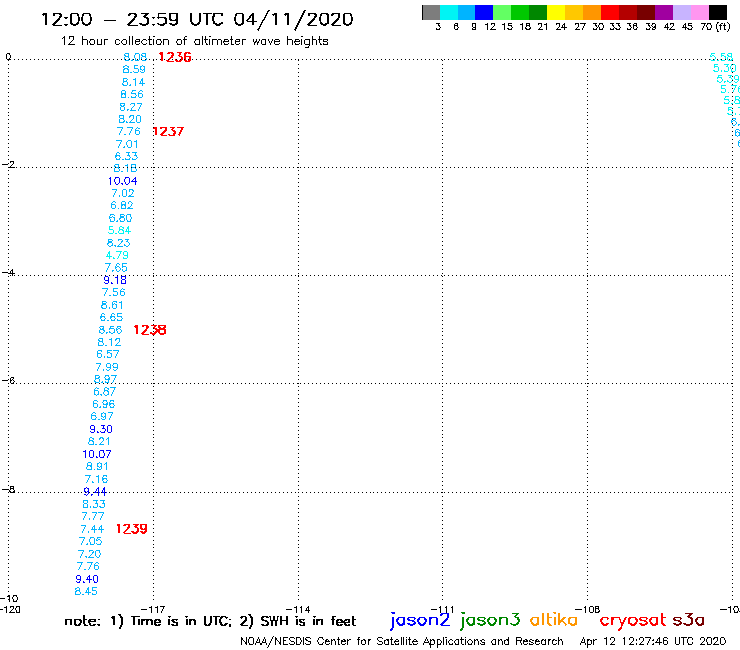The width and height of the screenshot is (740, 650).
Task: Click the dark blue value 9.30
Action: point(101,429)
